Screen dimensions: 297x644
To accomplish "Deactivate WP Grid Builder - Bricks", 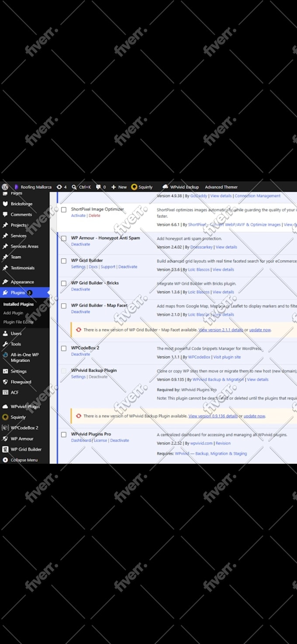I will (80, 289).
